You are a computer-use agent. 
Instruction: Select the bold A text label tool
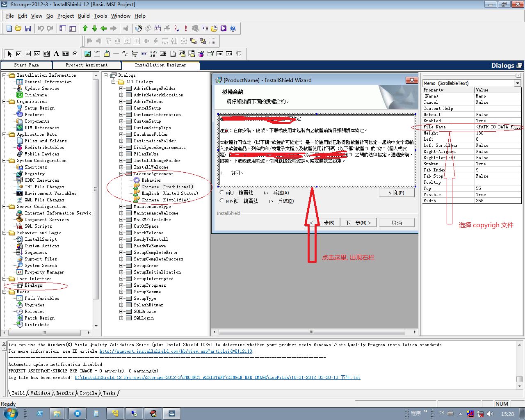point(56,54)
